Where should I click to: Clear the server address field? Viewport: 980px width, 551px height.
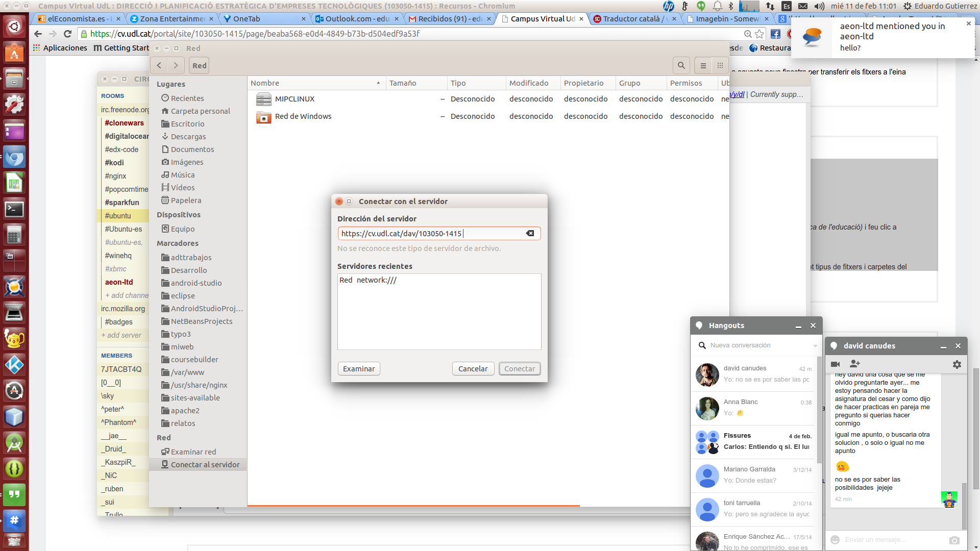tap(530, 233)
